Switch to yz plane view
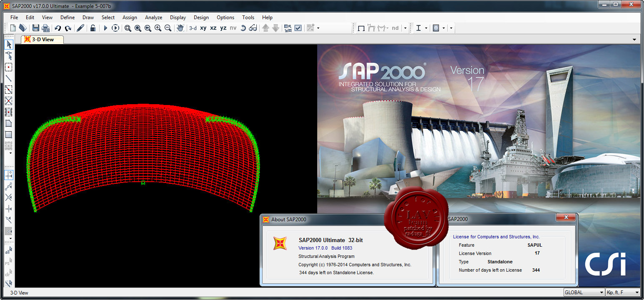Image resolution: width=644 pixels, height=300 pixels. [223, 28]
